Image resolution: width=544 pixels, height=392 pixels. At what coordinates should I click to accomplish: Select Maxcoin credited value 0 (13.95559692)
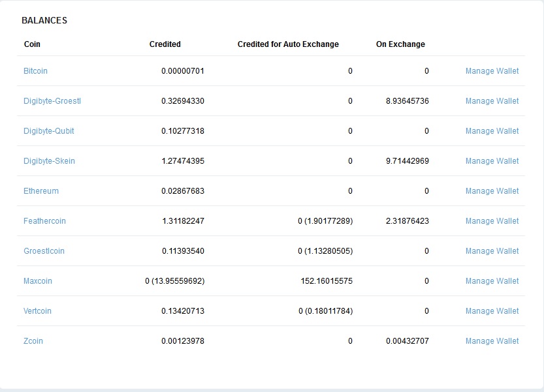175,280
